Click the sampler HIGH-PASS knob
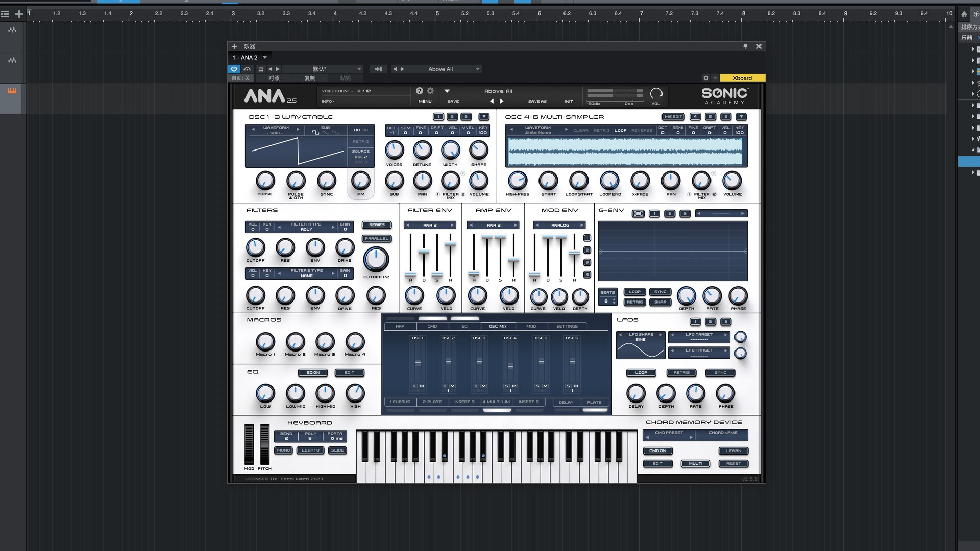 (x=518, y=181)
